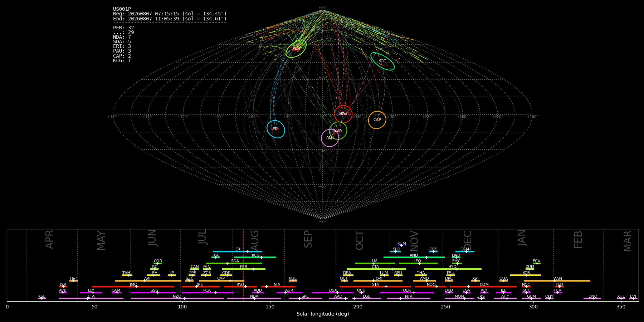Click the red NDA radiant circle

(343, 114)
